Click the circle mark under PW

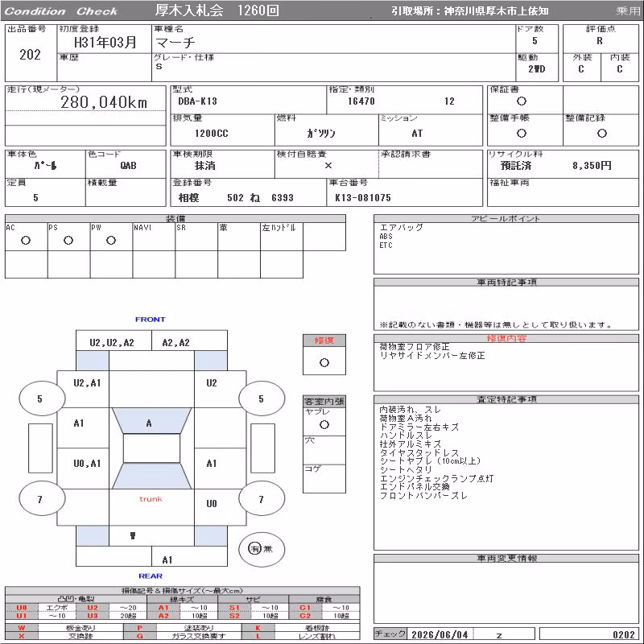click(111, 241)
